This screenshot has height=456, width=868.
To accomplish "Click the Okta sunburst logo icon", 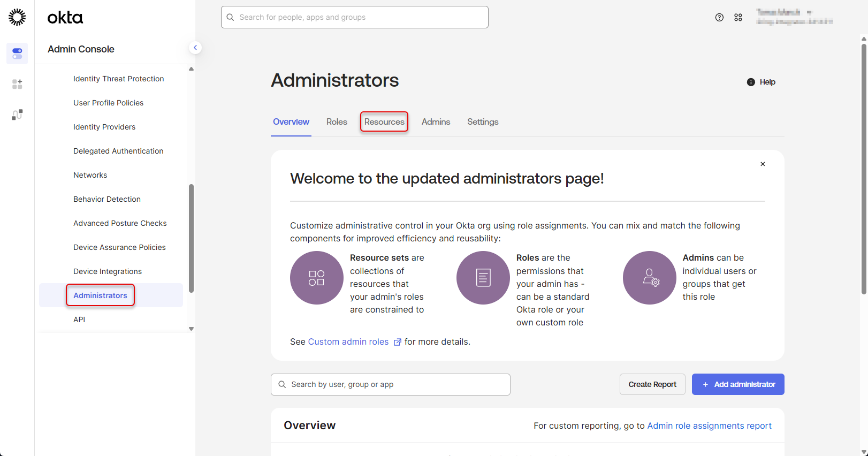I will coord(17,17).
